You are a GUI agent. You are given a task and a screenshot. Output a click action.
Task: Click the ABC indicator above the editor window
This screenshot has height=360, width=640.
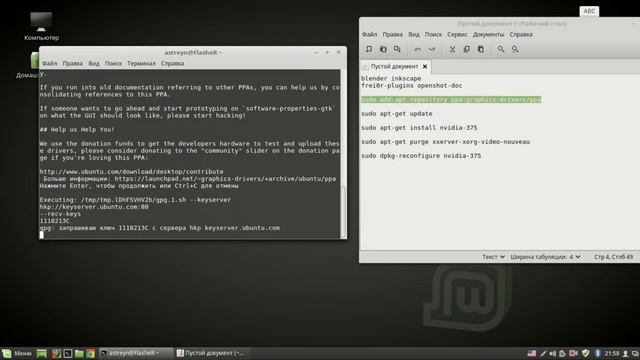[589, 11]
